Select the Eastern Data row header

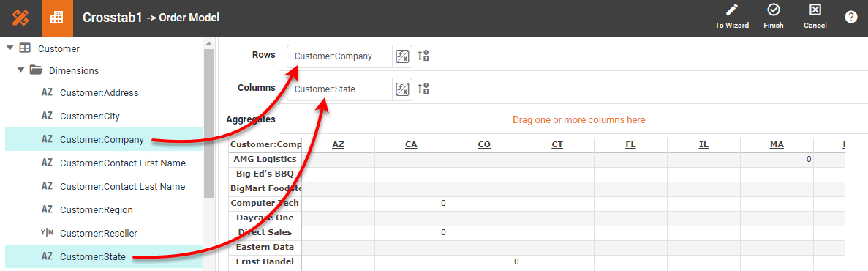265,247
